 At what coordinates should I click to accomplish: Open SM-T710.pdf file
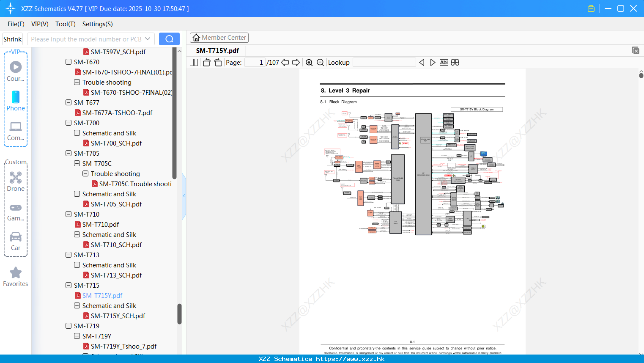click(96, 224)
